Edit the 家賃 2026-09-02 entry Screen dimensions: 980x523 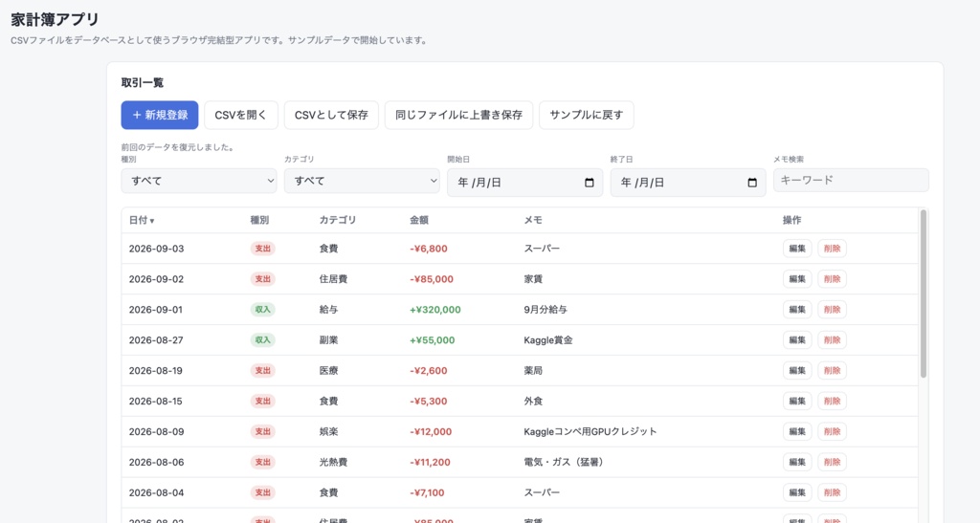click(797, 279)
